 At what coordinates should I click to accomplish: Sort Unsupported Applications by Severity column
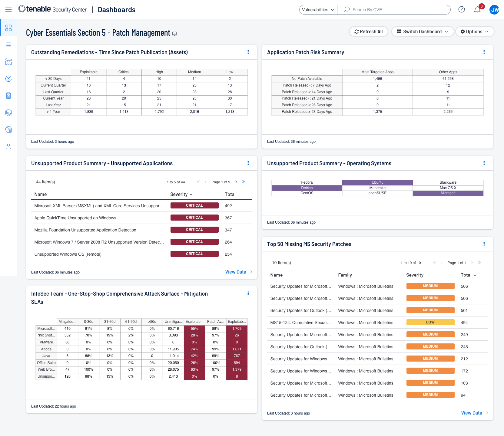(181, 194)
